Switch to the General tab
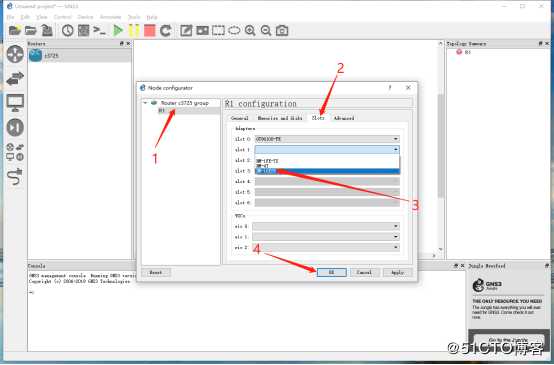The height and width of the screenshot is (365, 554). tap(239, 118)
